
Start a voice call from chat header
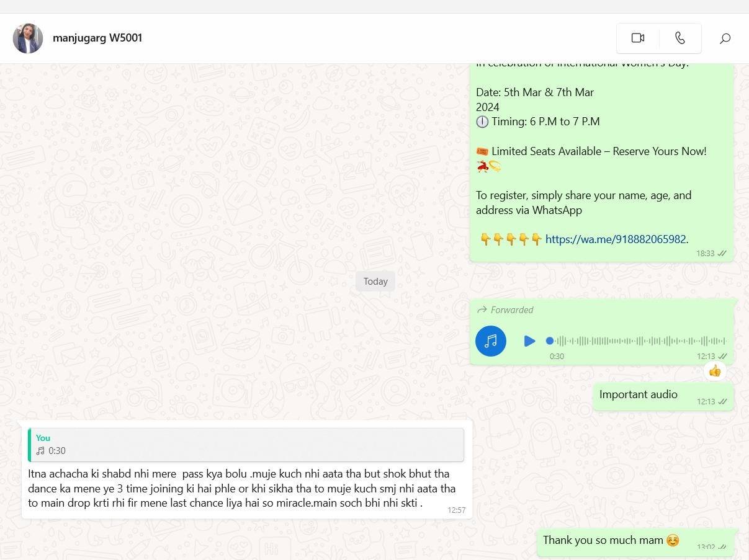(x=680, y=38)
